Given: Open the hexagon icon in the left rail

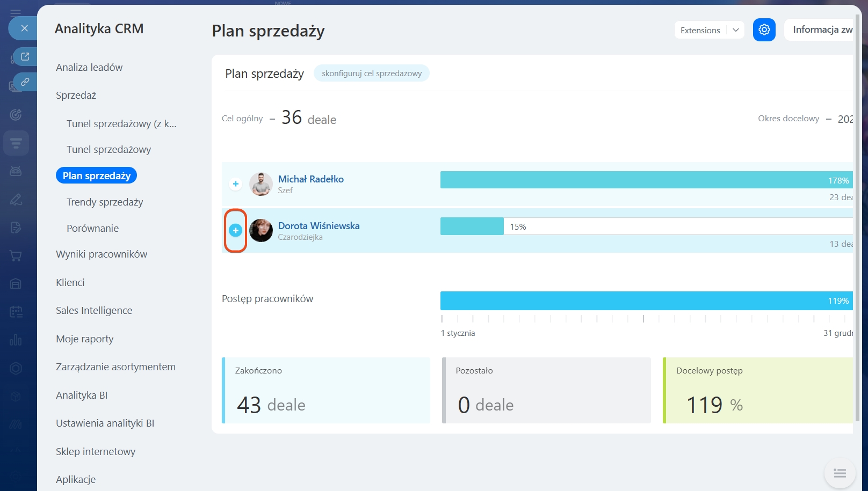Looking at the screenshot, I should (16, 368).
